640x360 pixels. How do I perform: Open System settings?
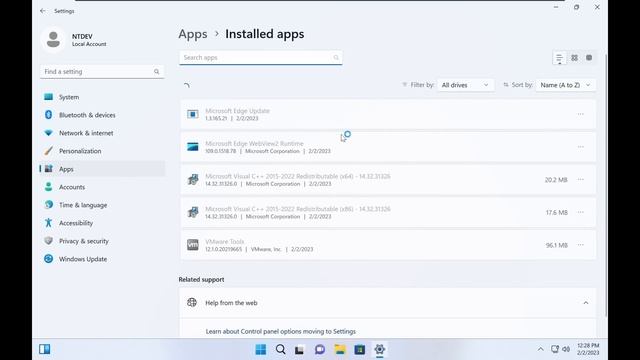(102, 97)
